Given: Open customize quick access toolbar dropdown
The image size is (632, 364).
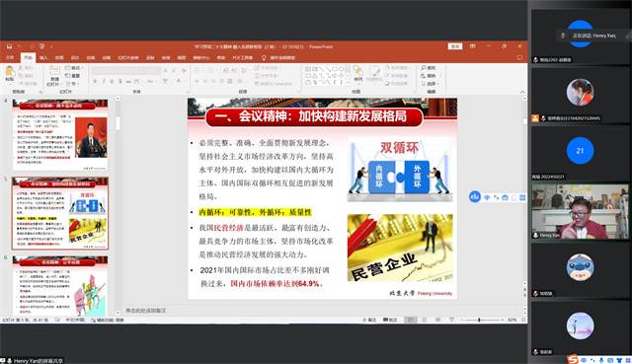Looking at the screenshot, I should point(51,47).
